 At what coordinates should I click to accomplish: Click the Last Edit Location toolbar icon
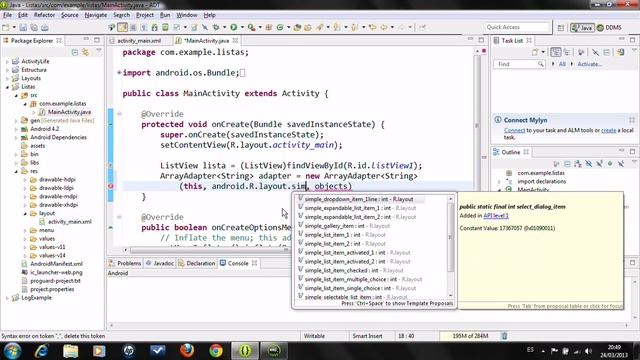(372, 27)
